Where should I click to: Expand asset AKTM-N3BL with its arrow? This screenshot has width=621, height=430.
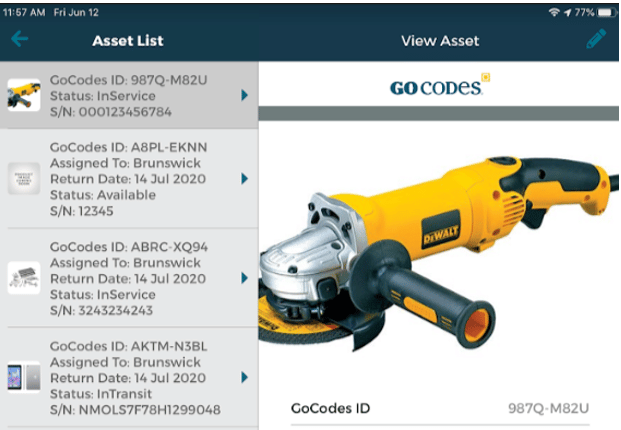(x=244, y=378)
